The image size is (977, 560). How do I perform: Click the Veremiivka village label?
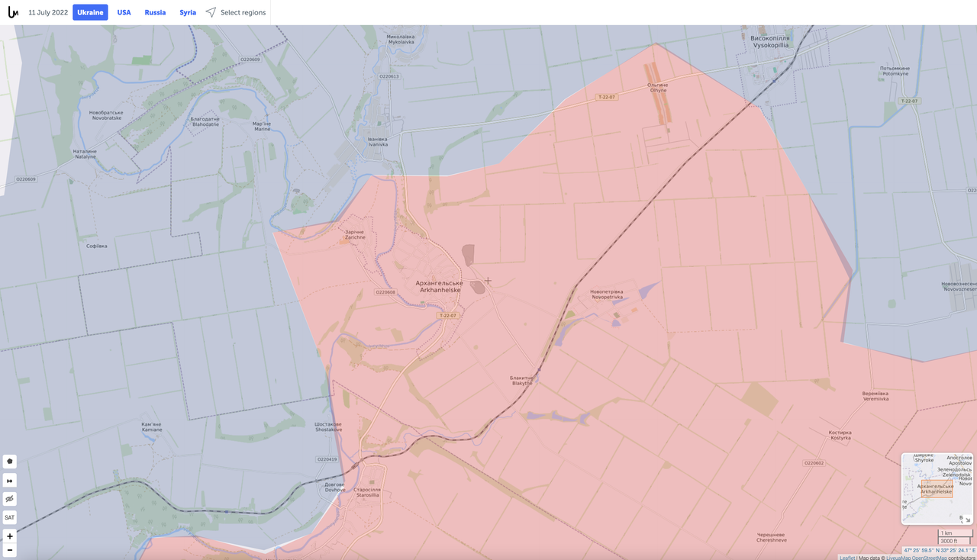(875, 396)
